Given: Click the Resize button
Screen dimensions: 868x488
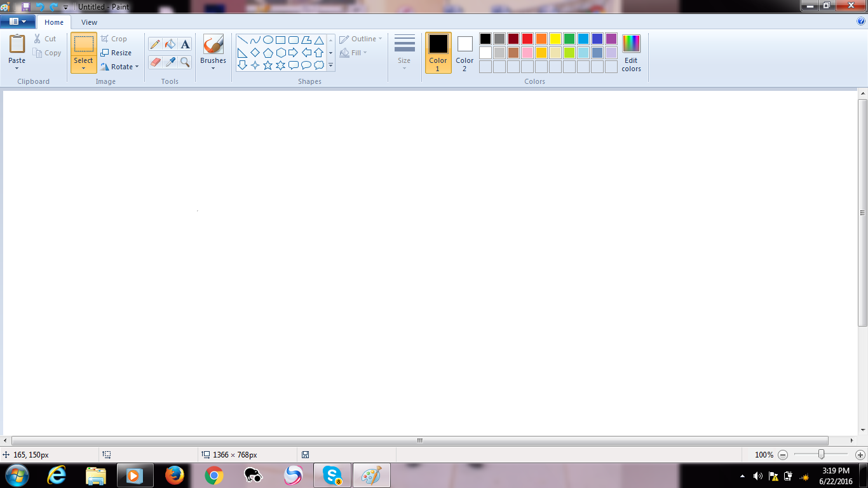Looking at the screenshot, I should point(118,52).
